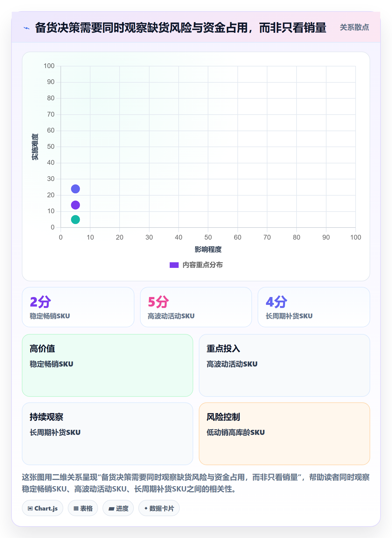
Task: Open the 2分 stat card
Action: click(x=78, y=307)
